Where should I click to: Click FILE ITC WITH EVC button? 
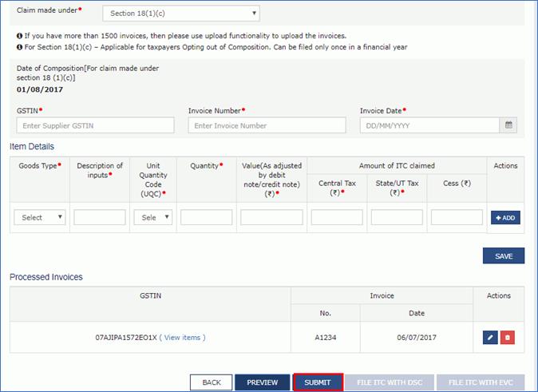481,382
